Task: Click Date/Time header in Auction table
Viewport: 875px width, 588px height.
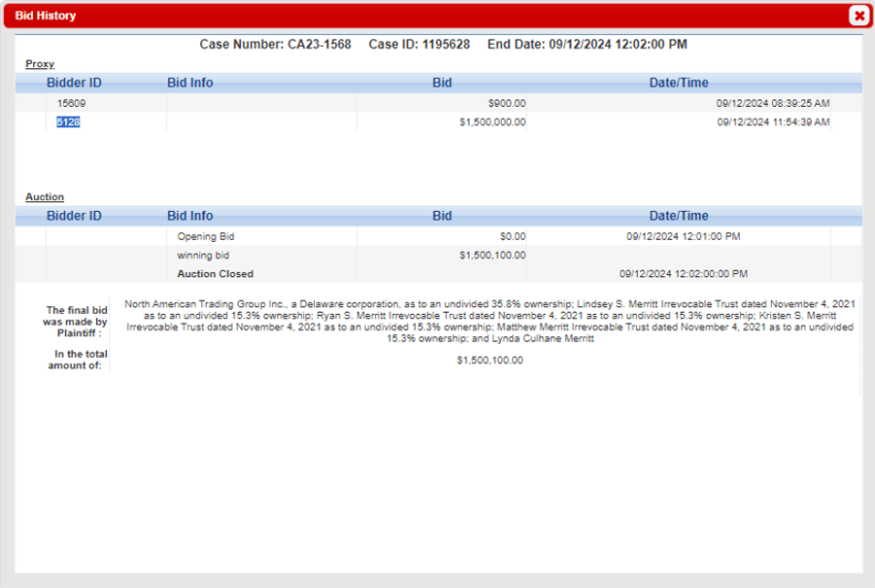Action: pos(679,216)
